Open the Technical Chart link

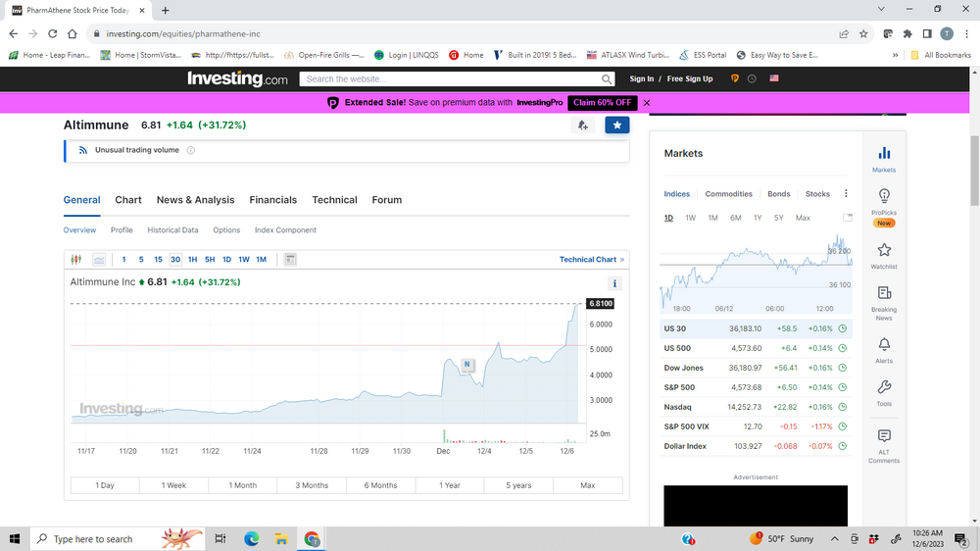591,260
